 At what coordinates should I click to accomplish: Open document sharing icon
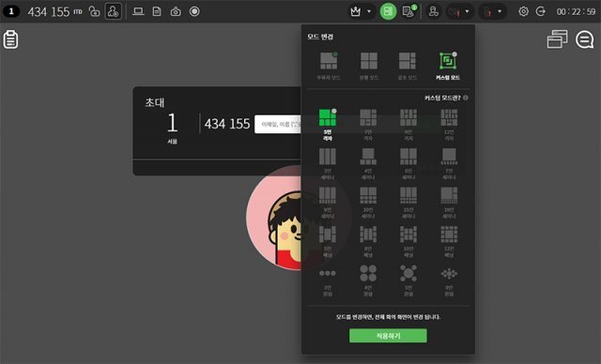click(x=157, y=11)
